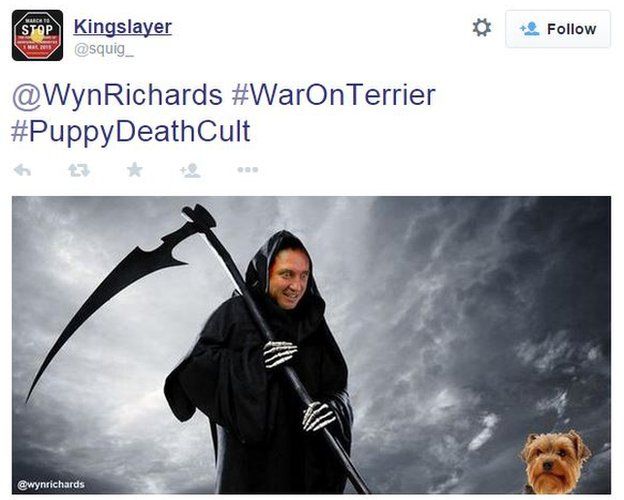The image size is (624, 500).
Task: Click the person-plus icon inside the Follow button
Action: coord(530,29)
